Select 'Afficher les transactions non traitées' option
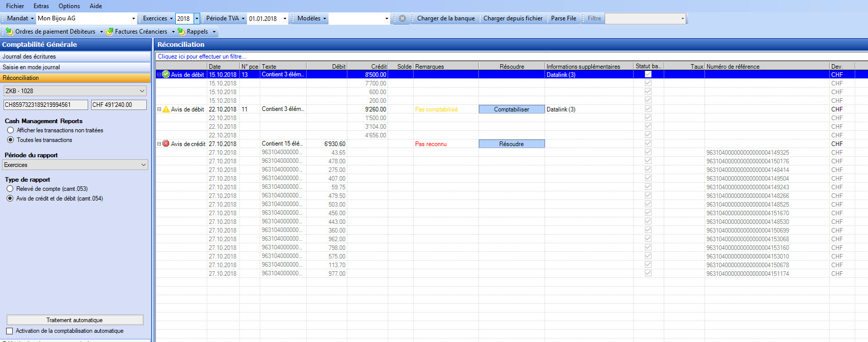The width and height of the screenshot is (868, 342). 10,130
